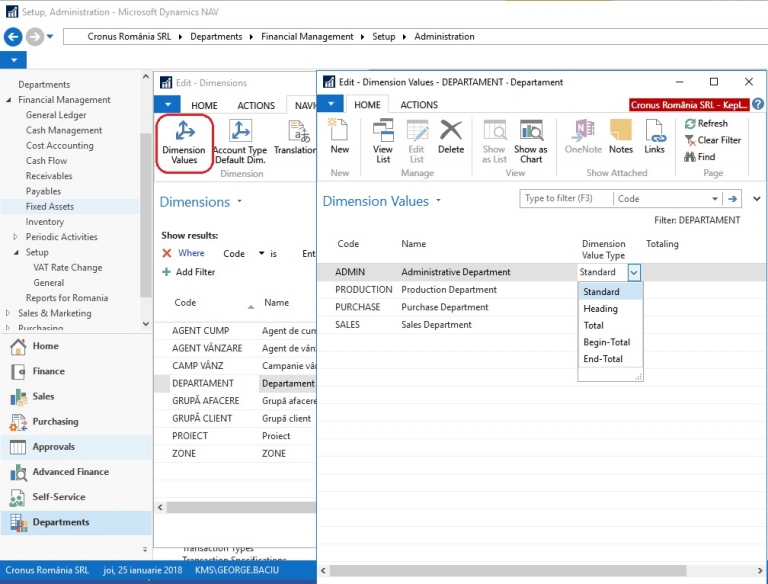The image size is (768, 584).
Task: Open the Dimension Values ribbon icon
Action: coord(184,140)
